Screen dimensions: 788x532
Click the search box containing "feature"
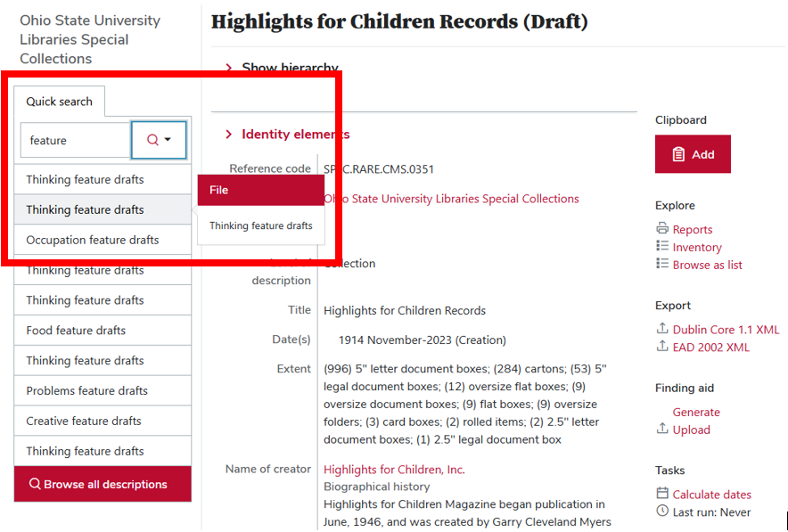point(76,140)
